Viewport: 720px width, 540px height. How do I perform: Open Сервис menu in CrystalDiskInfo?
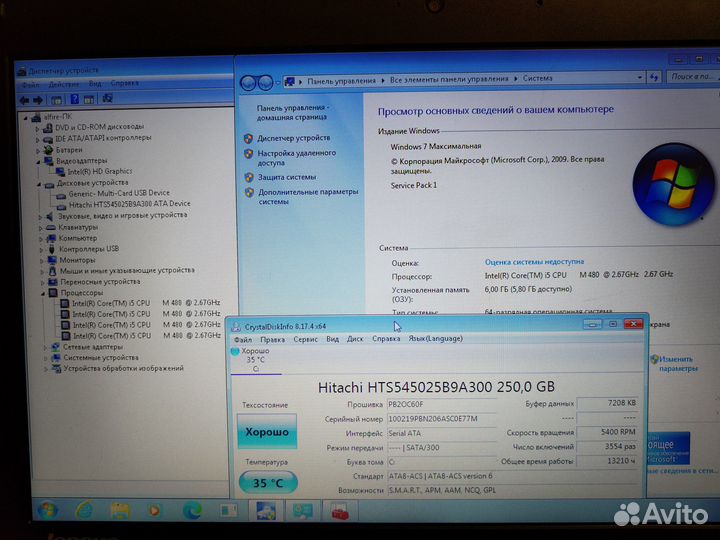coord(305,339)
